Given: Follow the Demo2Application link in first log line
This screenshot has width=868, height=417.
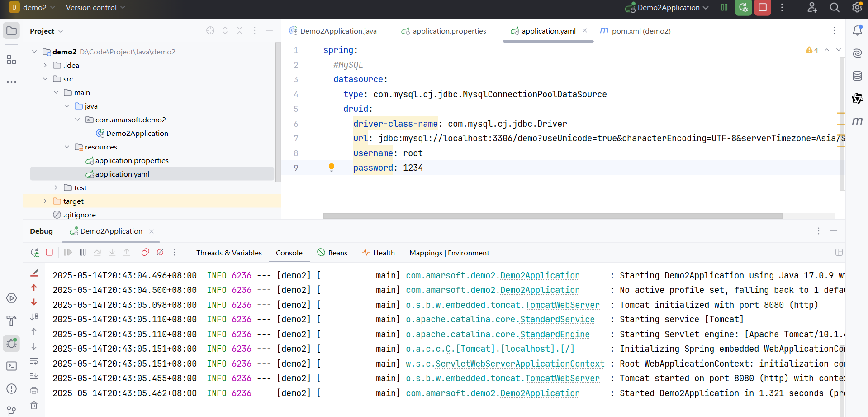Looking at the screenshot, I should coord(540,275).
